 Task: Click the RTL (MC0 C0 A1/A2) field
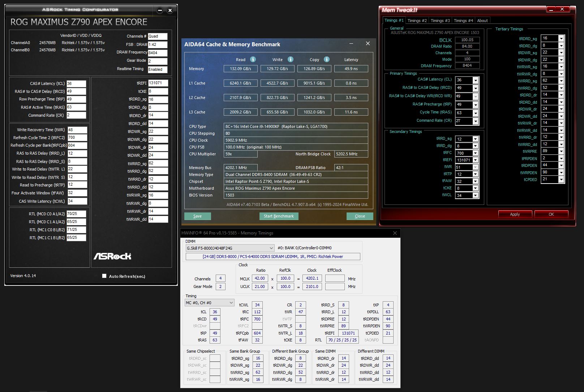click(77, 214)
